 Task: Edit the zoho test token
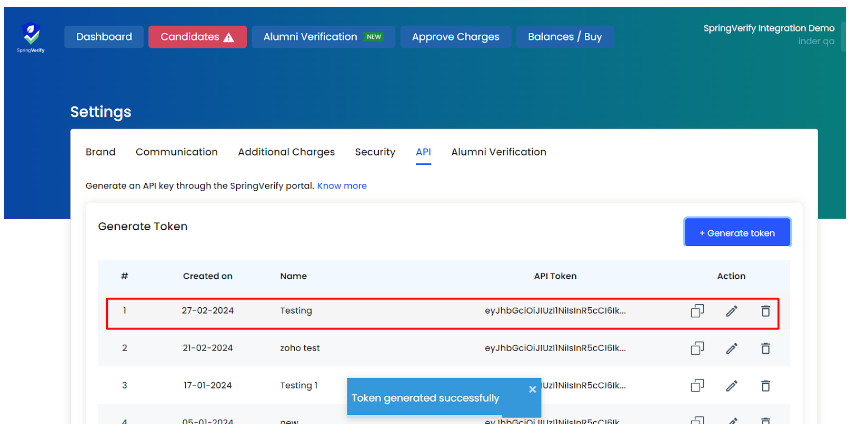[x=732, y=348]
